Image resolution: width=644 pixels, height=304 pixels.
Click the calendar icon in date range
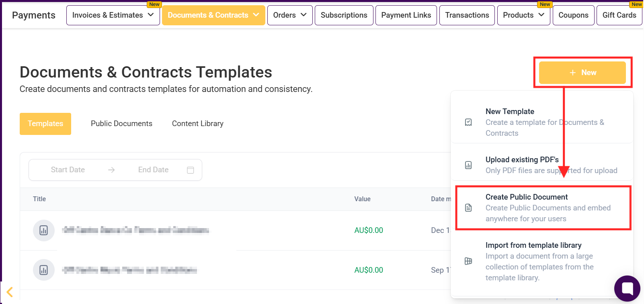(x=191, y=170)
